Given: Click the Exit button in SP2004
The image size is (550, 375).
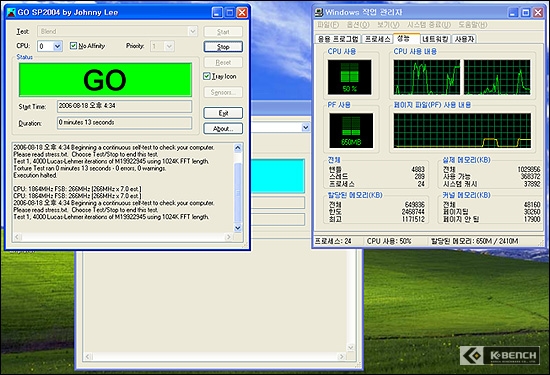Looking at the screenshot, I should click(x=223, y=113).
